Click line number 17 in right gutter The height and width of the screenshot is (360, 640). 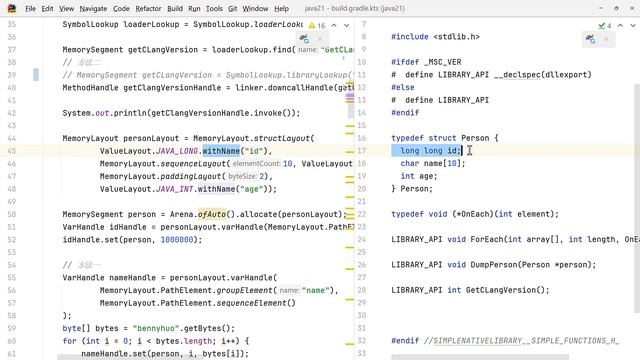click(362, 151)
